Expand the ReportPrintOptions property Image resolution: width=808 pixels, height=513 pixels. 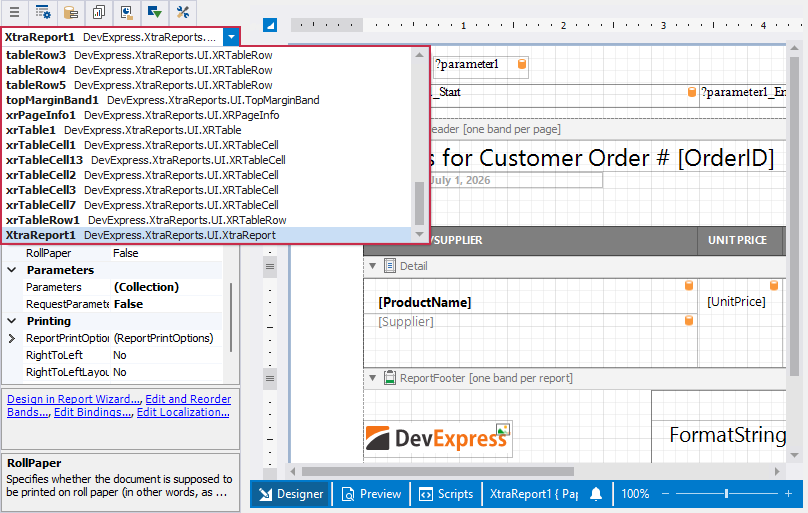[12, 338]
